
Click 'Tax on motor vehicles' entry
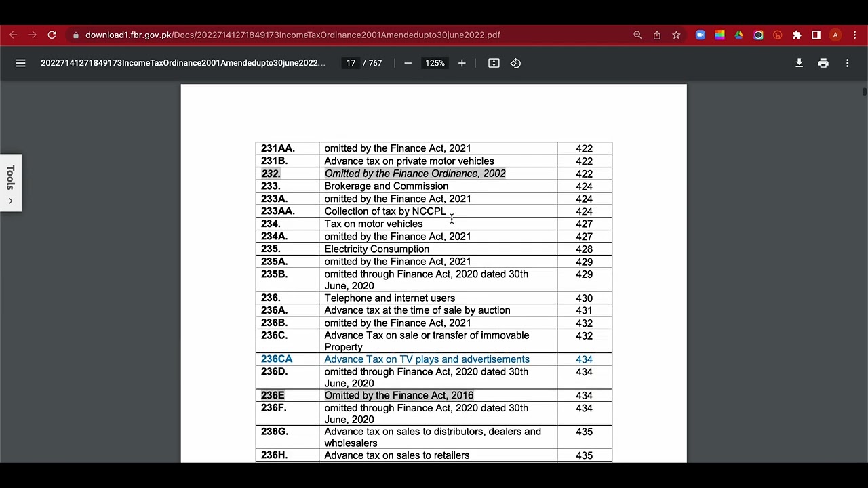(x=373, y=224)
